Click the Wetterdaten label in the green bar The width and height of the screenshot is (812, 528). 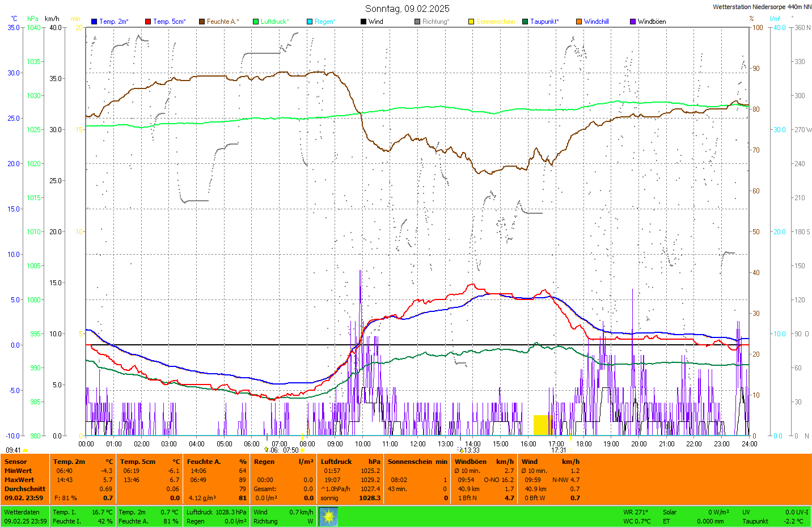(22, 512)
